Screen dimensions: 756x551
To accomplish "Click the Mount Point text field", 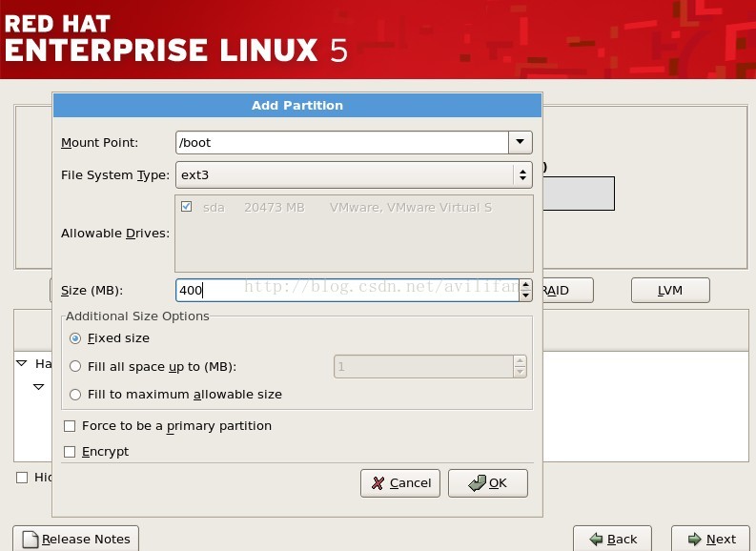I will (342, 142).
